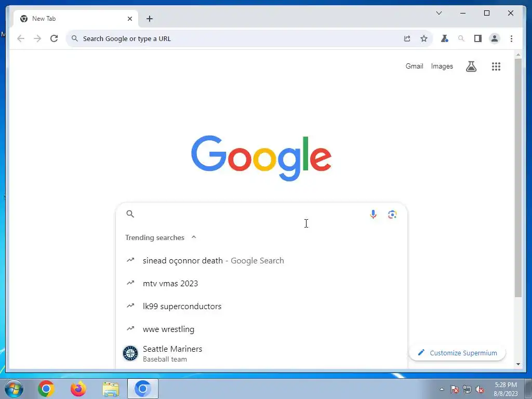Click the taskbar clock showing 5:28 PM
This screenshot has width=532, height=399.
[x=506, y=389]
